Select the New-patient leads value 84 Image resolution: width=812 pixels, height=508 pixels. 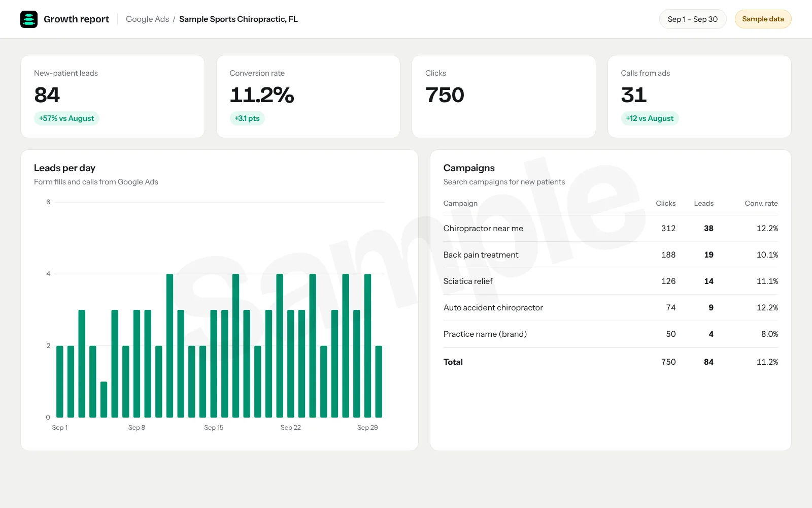[x=47, y=95]
